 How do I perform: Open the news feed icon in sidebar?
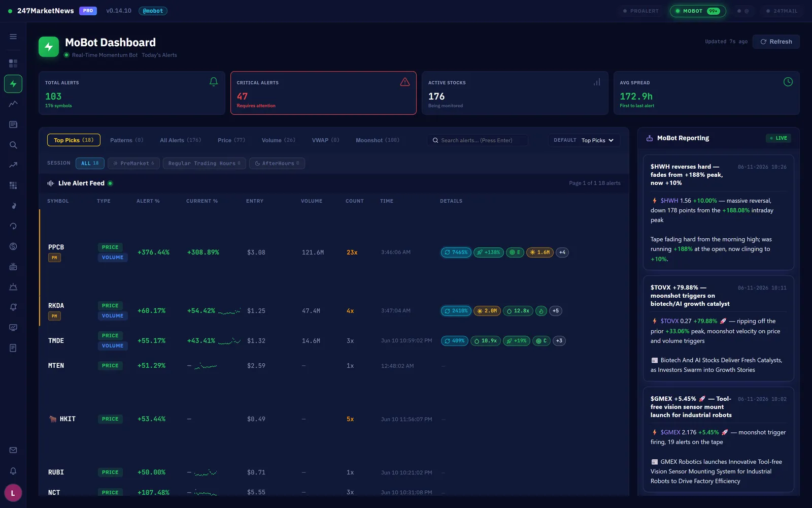[13, 124]
